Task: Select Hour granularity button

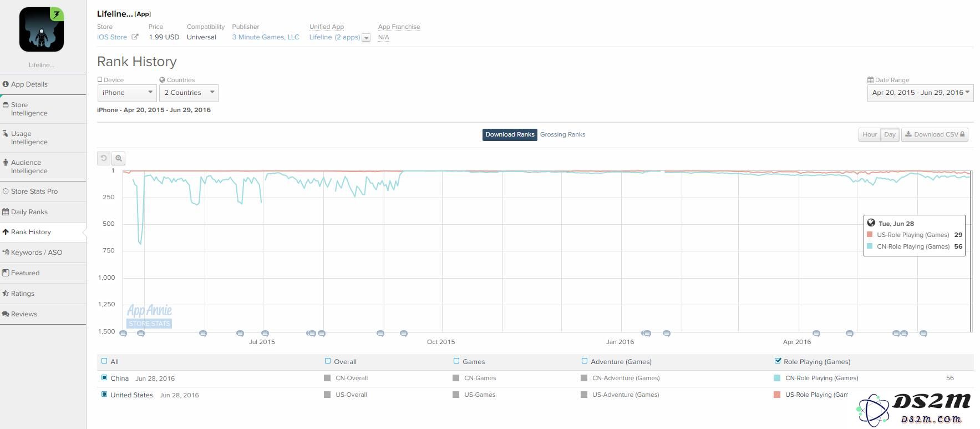Action: (x=870, y=134)
